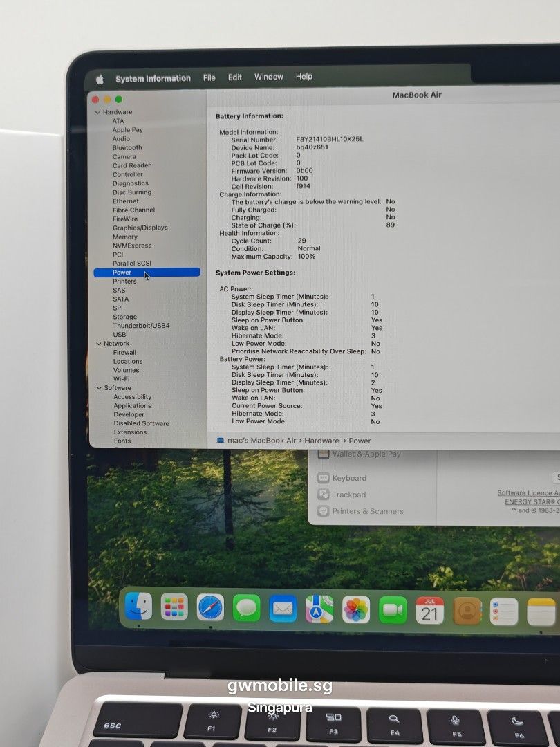The image size is (560, 747).
Task: Click mac's MacBook Air in path bar
Action: coord(261,441)
